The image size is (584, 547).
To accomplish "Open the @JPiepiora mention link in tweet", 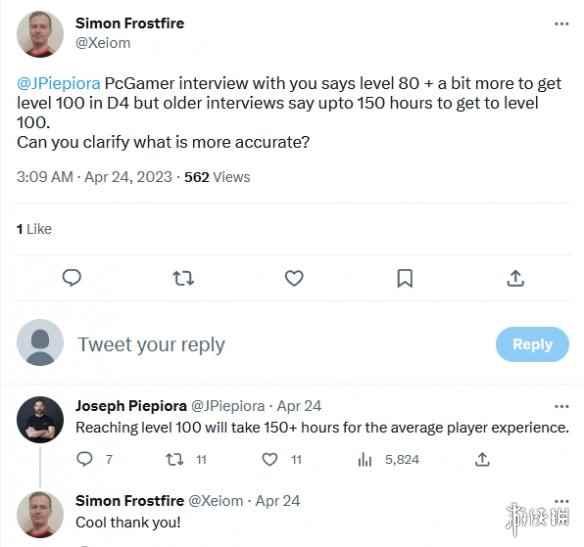I will [58, 83].
